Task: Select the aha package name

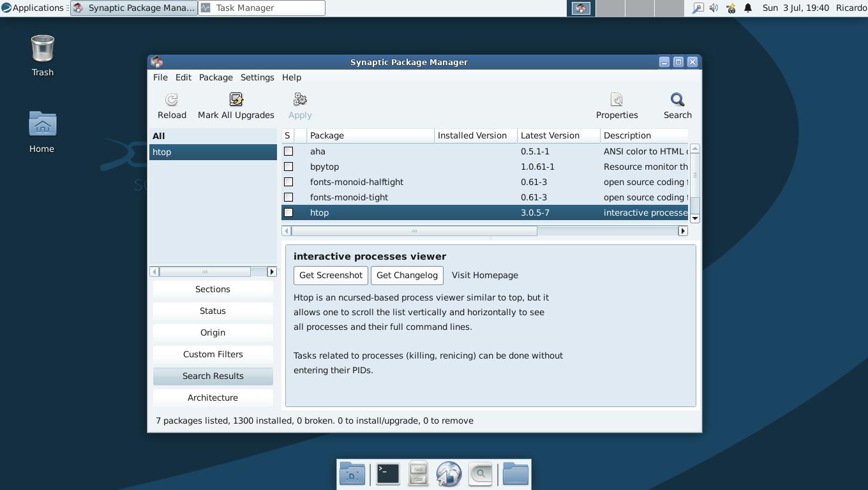Action: [x=318, y=151]
